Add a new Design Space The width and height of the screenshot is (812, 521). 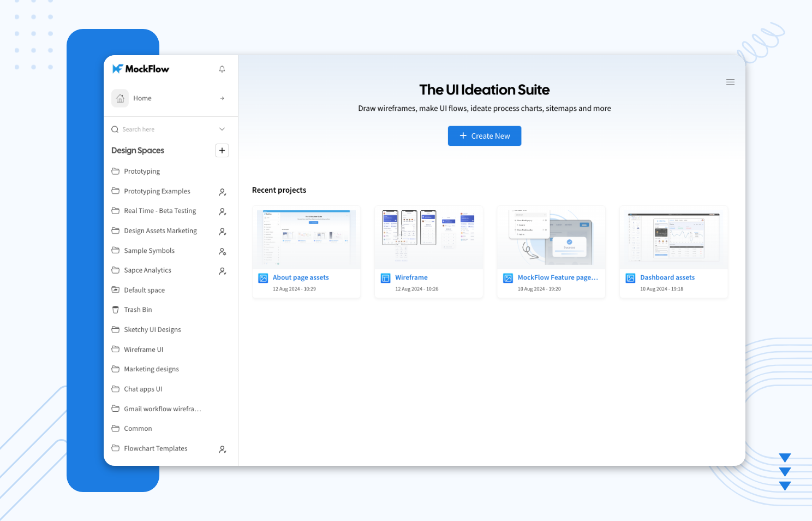coord(222,150)
